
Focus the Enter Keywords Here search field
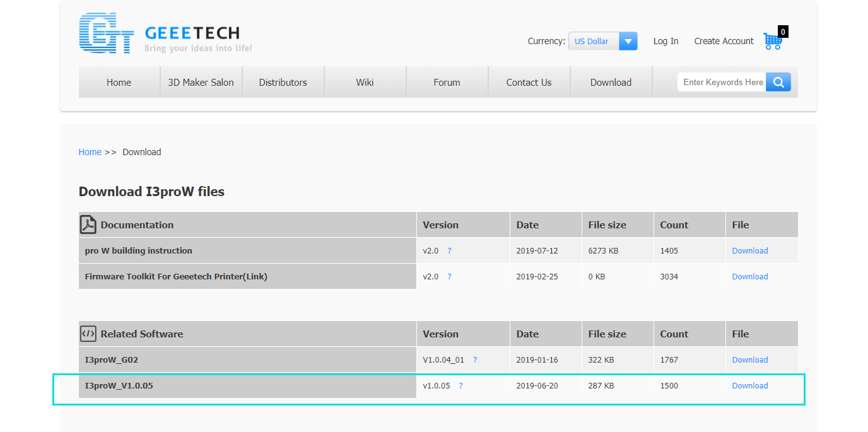click(x=722, y=82)
